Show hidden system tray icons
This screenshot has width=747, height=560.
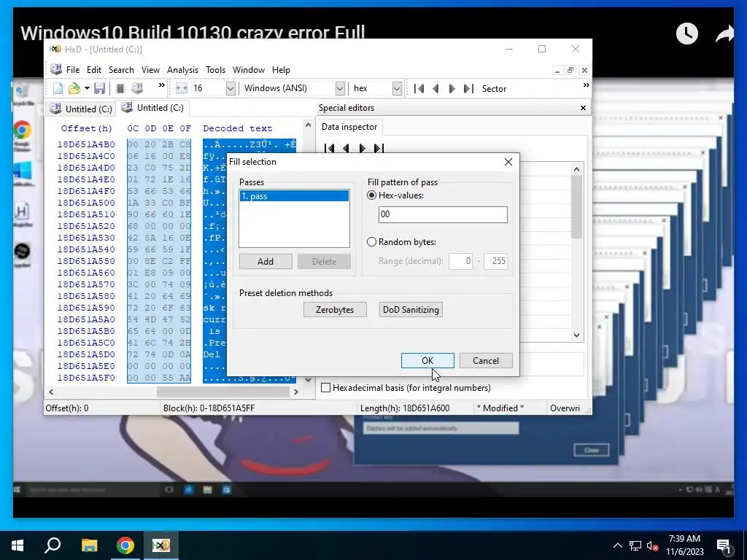tap(617, 545)
